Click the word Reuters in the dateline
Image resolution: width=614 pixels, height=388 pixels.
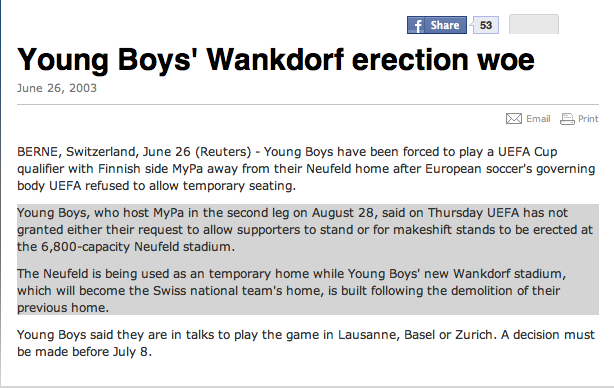(223, 152)
